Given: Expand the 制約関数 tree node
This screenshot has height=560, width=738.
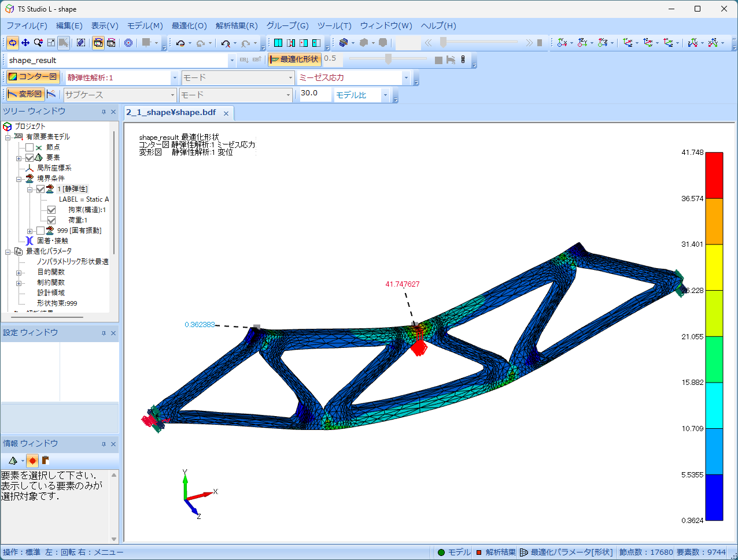Looking at the screenshot, I should point(19,283).
